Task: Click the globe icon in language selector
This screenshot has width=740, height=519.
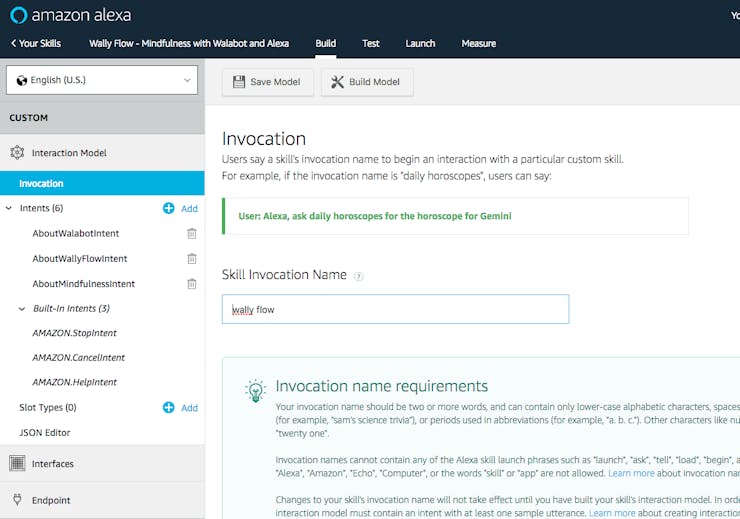Action: point(22,80)
